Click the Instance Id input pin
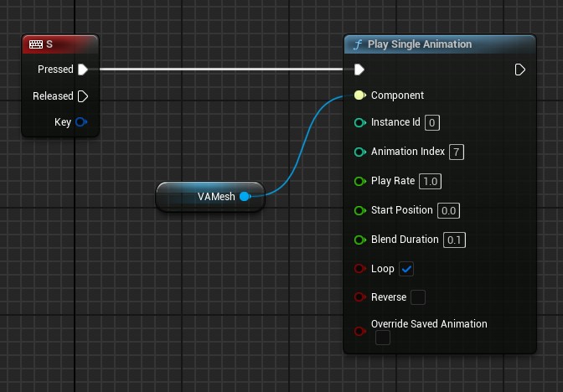The height and width of the screenshot is (392, 563). click(x=359, y=123)
